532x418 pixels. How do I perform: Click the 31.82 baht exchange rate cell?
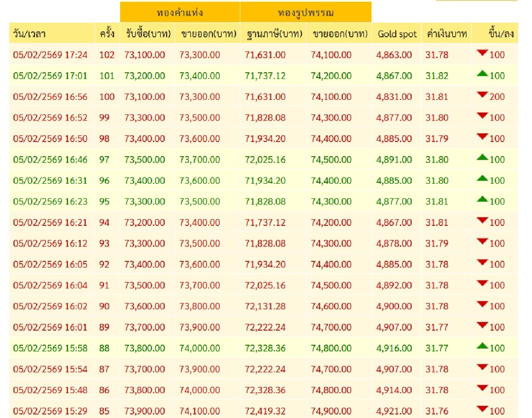pos(437,76)
